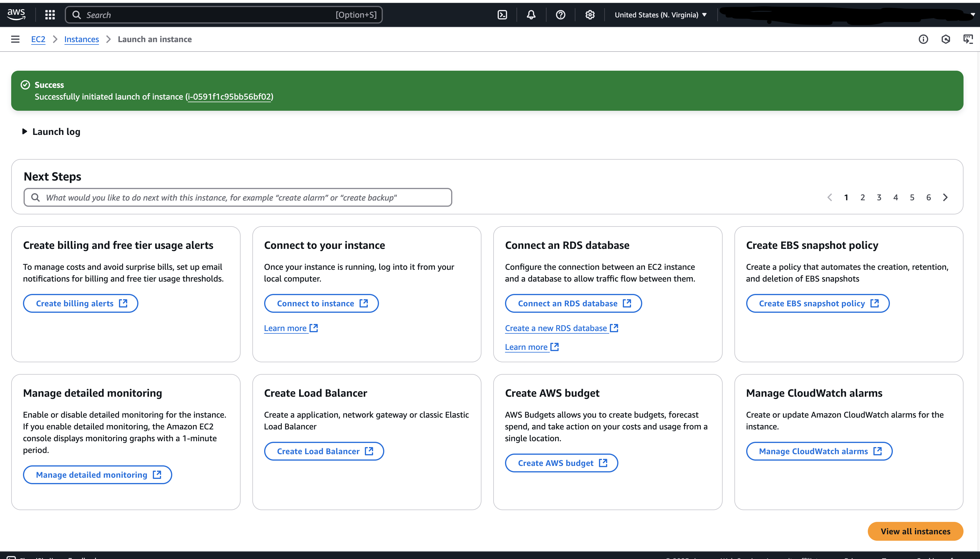Go to next page of Next Steps

[945, 197]
